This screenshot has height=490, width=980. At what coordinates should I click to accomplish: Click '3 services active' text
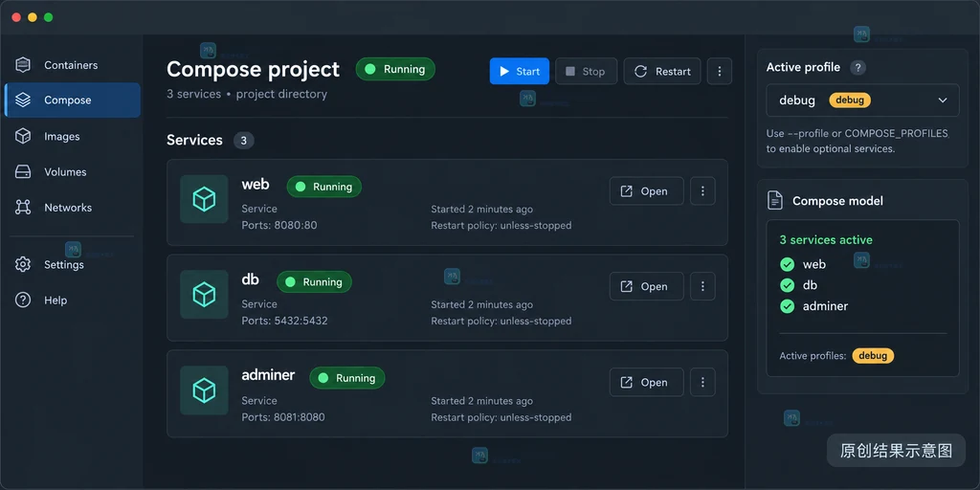click(826, 240)
